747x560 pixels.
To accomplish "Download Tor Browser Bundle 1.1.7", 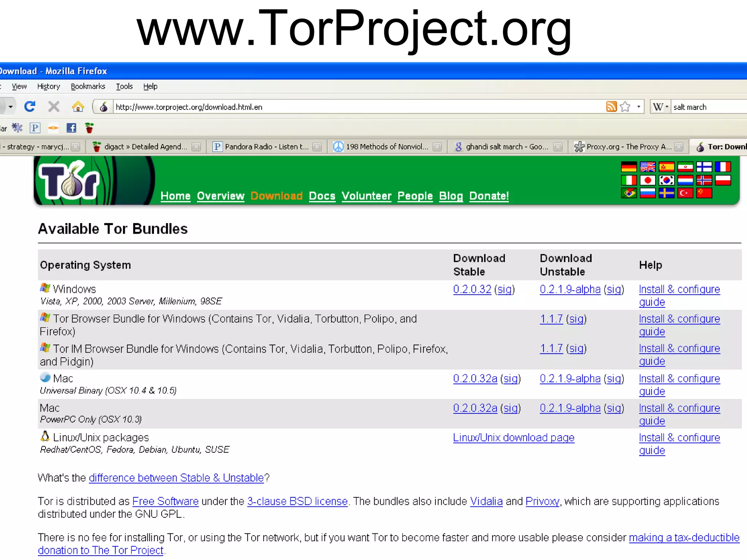I will (x=551, y=319).
